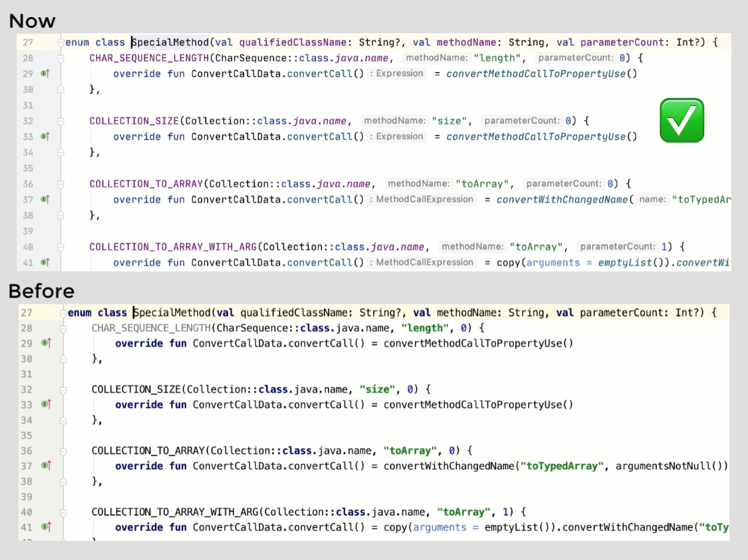Click COLLECTION_TO_ARRAY_WITH_ARG in Before panel

175,512
